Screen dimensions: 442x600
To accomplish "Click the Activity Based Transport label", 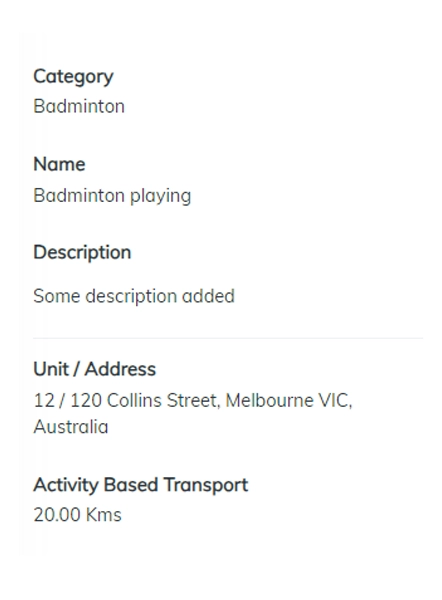I will click(x=140, y=485).
